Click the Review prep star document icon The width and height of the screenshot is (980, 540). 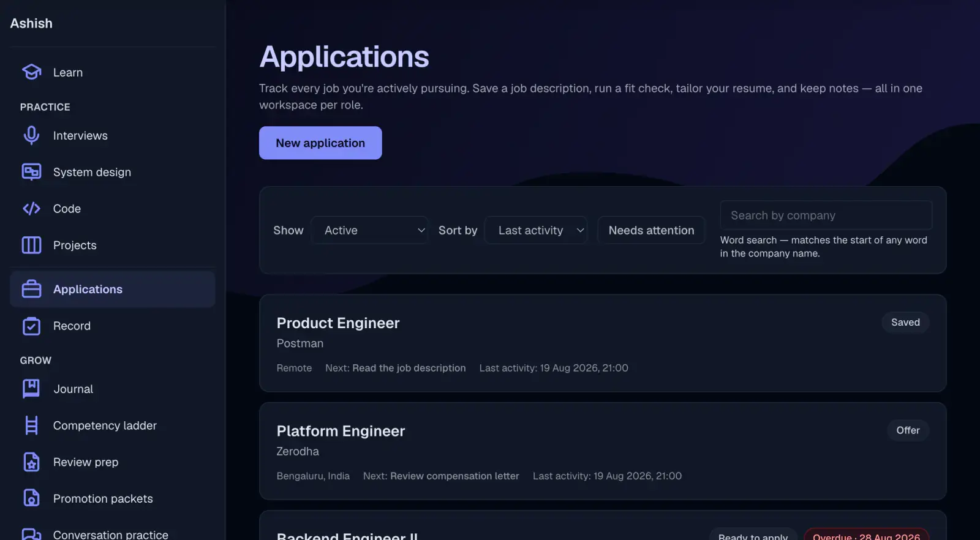pos(31,462)
